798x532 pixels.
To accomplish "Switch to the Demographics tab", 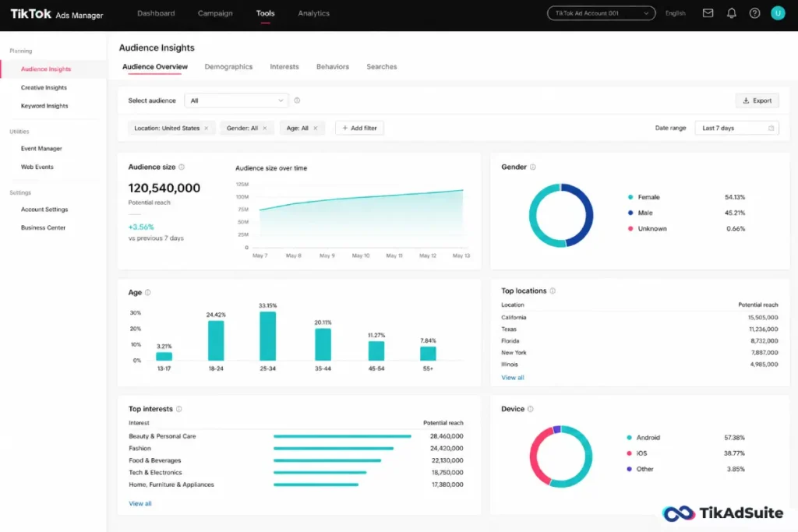I will coord(228,67).
